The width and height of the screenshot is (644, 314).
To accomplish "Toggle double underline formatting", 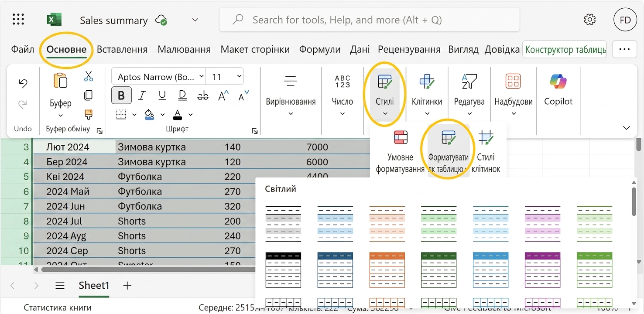I will click(x=182, y=96).
